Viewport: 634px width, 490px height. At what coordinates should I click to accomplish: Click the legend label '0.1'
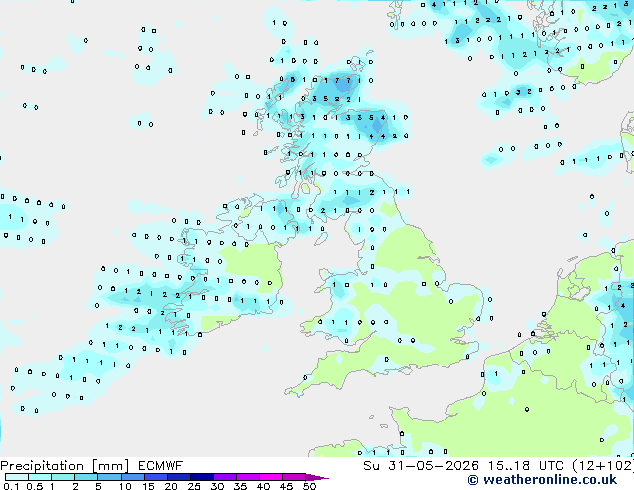pos(11,486)
